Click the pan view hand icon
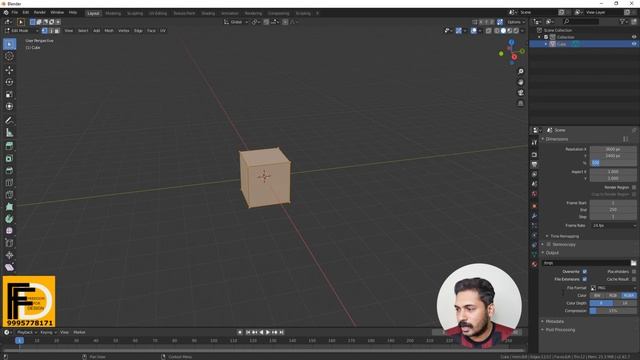Screen dimensions: 640x360 [x=520, y=82]
